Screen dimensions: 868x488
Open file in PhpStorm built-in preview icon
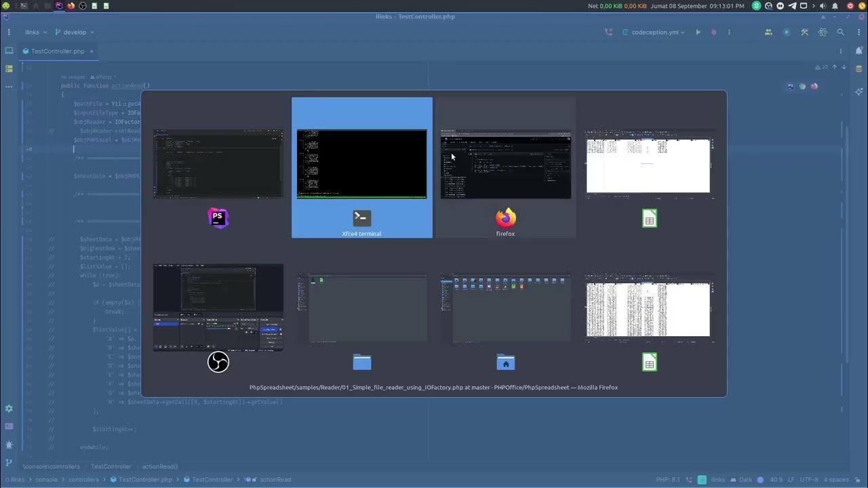(x=791, y=86)
